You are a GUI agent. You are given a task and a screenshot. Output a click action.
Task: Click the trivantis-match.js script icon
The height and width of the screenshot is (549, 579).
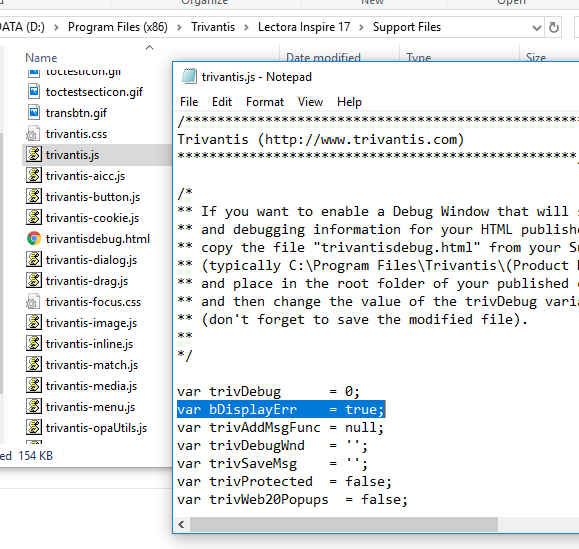pyautogui.click(x=34, y=364)
